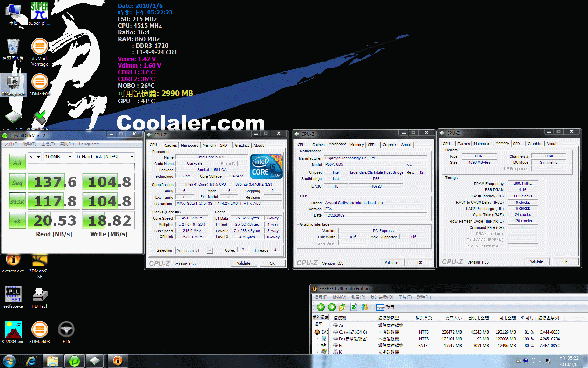
Task: Open the ET6 desktop shortcut
Action: click(x=66, y=333)
